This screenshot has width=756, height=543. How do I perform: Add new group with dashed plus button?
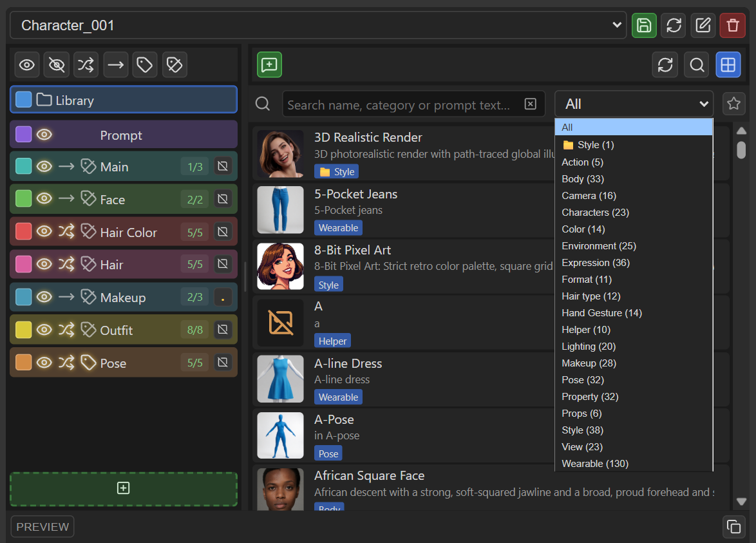124,488
